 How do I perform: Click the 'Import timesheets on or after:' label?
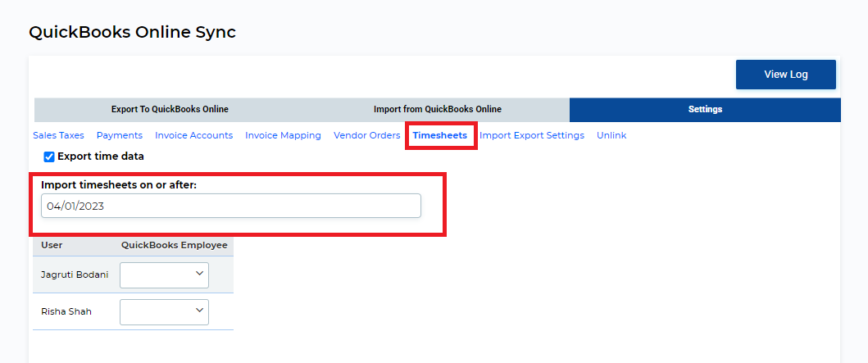tap(119, 185)
